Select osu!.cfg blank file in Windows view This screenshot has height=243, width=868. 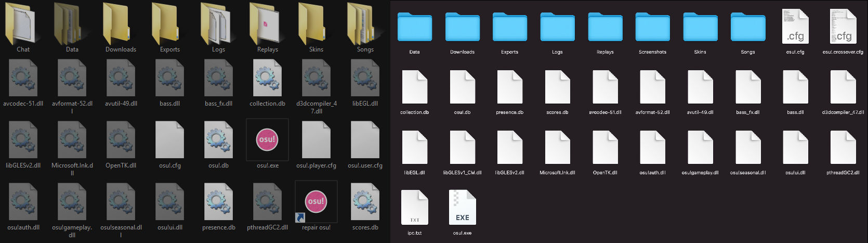coord(170,140)
